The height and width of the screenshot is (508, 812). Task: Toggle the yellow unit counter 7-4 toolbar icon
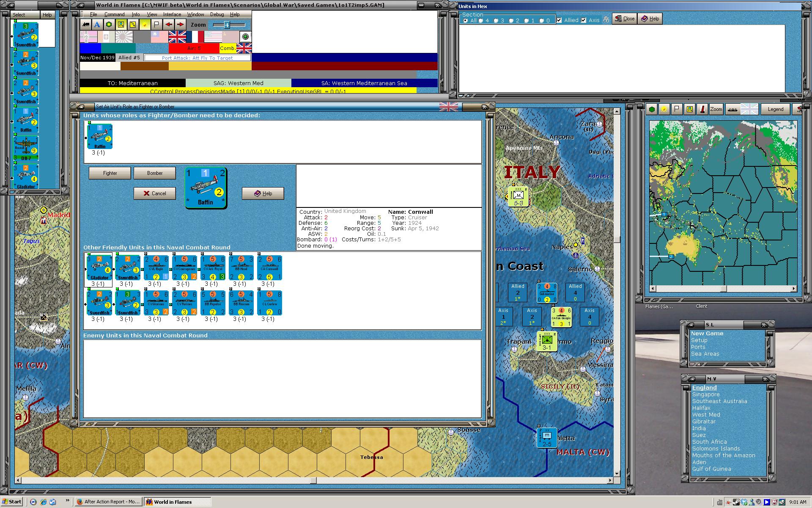point(121,25)
